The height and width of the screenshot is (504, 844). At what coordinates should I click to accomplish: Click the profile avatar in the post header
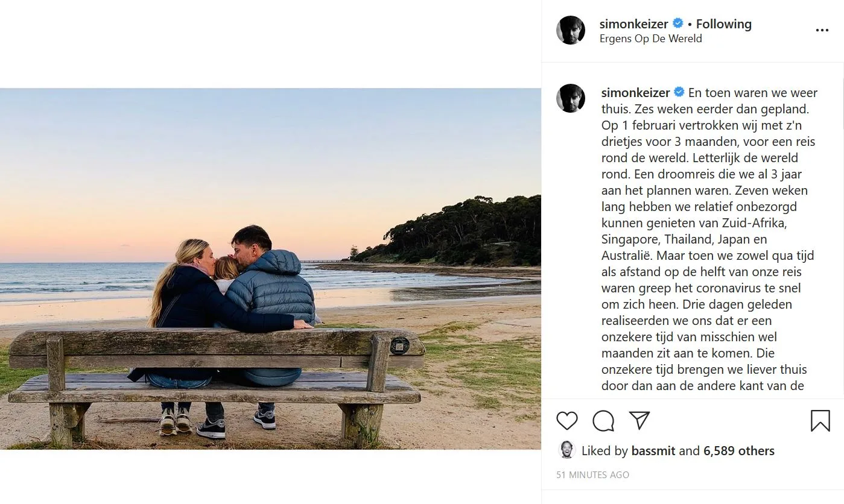tap(571, 28)
